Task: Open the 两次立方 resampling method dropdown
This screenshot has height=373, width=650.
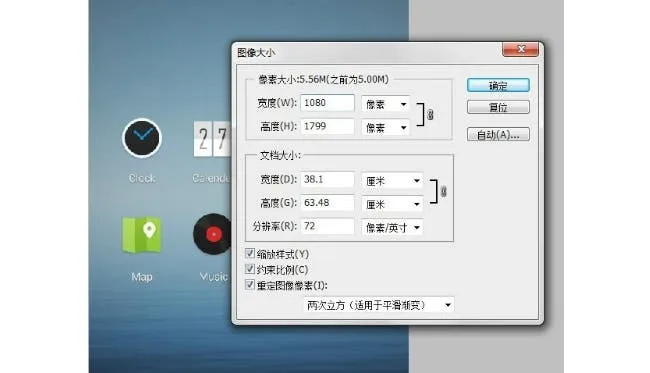Action: [x=378, y=305]
